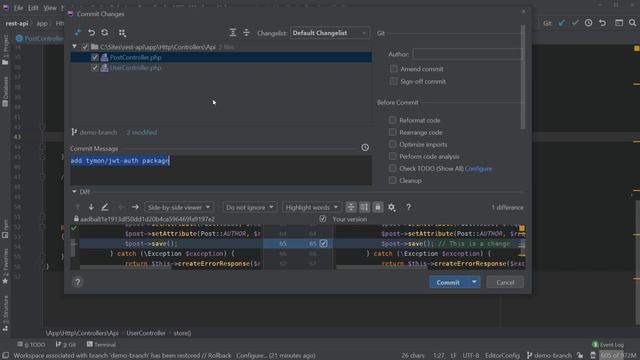
Task: Refresh the changes list
Action: (105, 32)
